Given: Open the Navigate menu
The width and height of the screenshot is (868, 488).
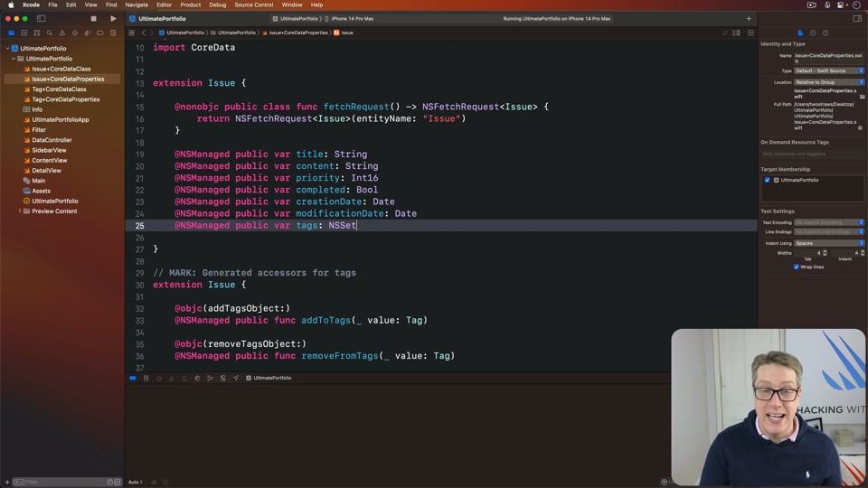Looking at the screenshot, I should point(137,5).
